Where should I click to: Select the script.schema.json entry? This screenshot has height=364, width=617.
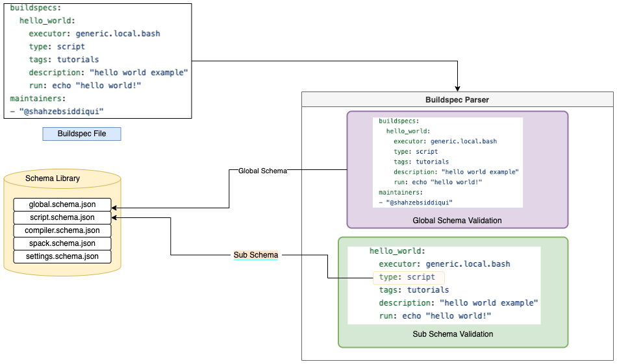coord(62,217)
